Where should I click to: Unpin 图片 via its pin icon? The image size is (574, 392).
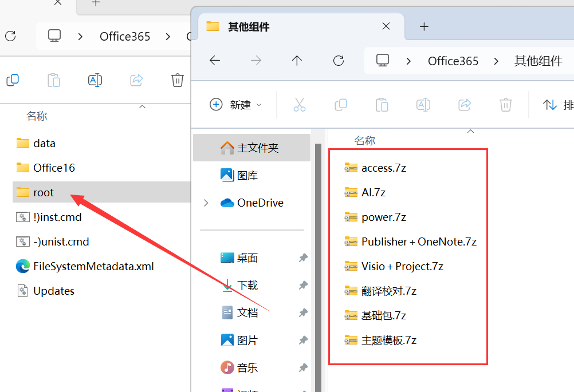pyautogui.click(x=303, y=340)
